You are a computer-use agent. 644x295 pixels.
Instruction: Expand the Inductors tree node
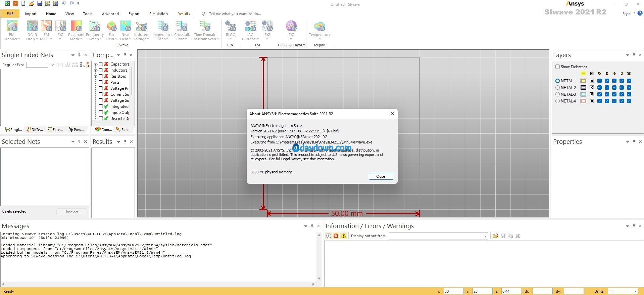[96, 71]
